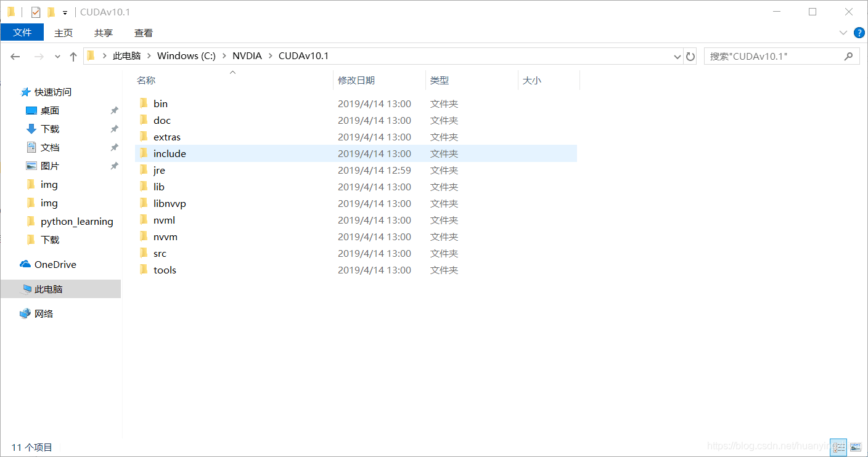
Task: Open python_learning folder in sidebar
Action: (76, 221)
